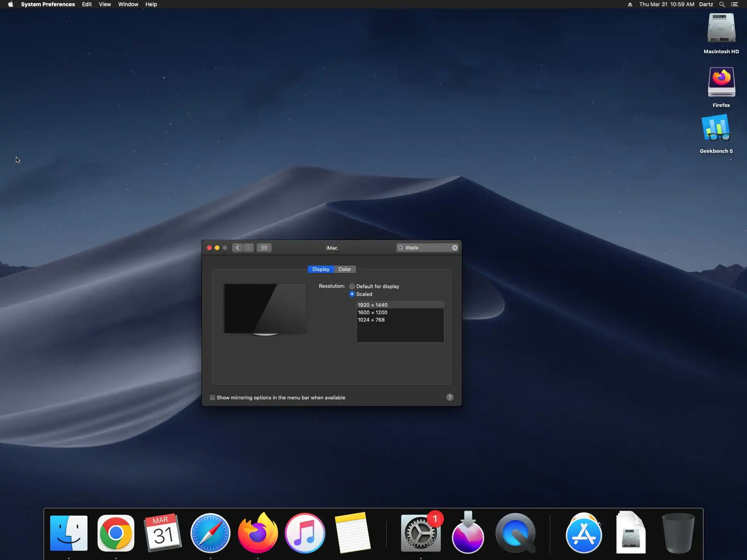Image resolution: width=747 pixels, height=560 pixels.
Task: Launch Google Chrome from the dock
Action: click(x=116, y=533)
